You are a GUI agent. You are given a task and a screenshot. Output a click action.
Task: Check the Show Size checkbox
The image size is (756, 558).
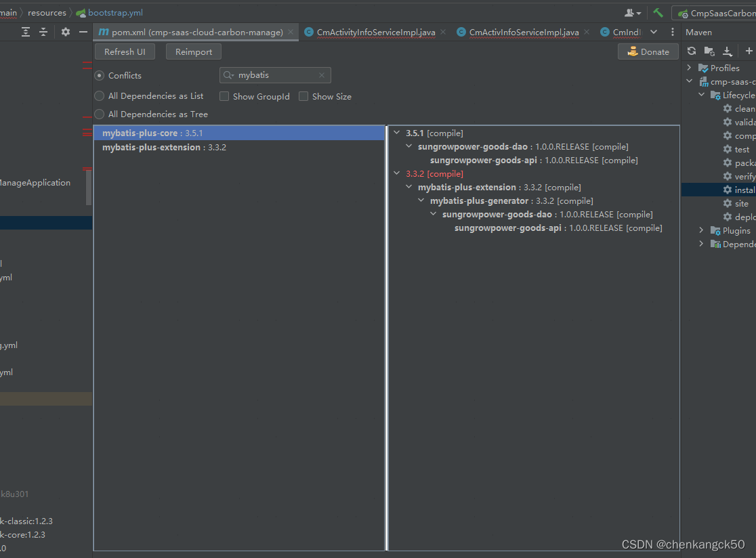303,96
